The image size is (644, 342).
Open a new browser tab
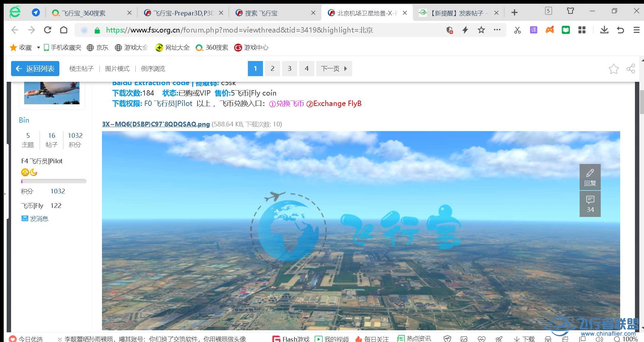[515, 13]
